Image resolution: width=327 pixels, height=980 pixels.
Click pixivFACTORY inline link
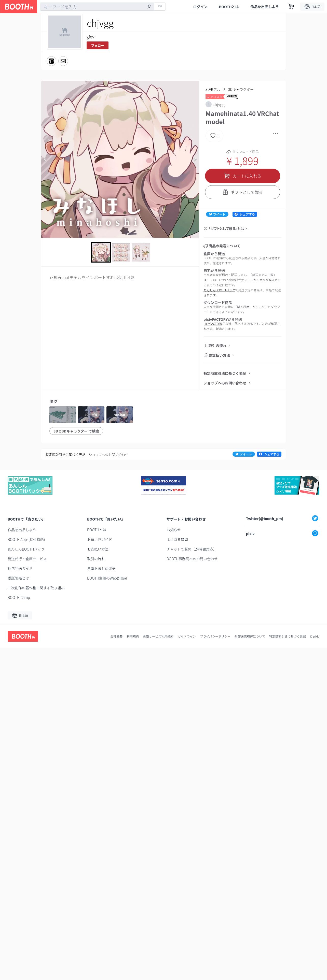point(213,324)
